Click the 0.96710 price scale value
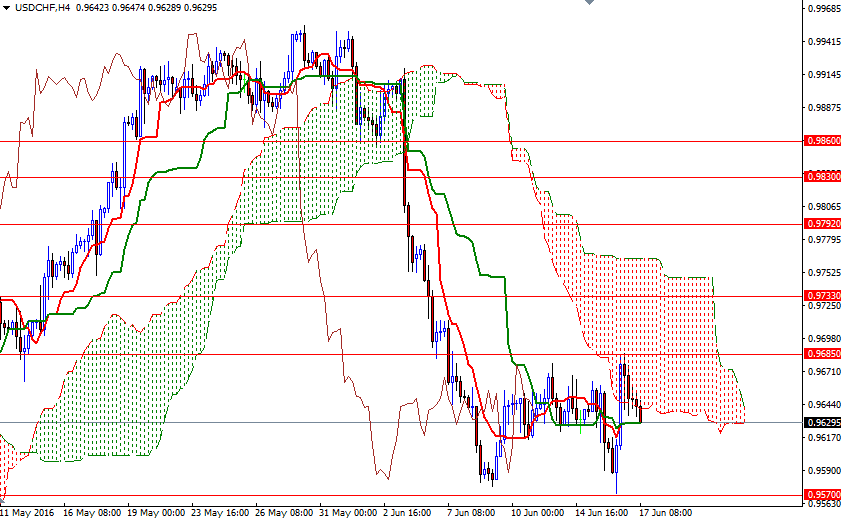 click(824, 372)
